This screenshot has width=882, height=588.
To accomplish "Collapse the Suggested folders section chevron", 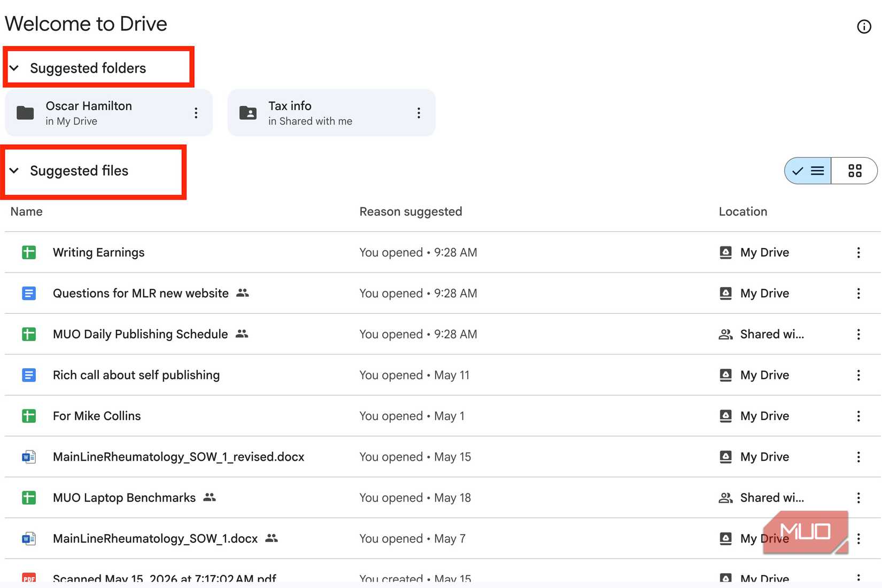I will pos(14,68).
